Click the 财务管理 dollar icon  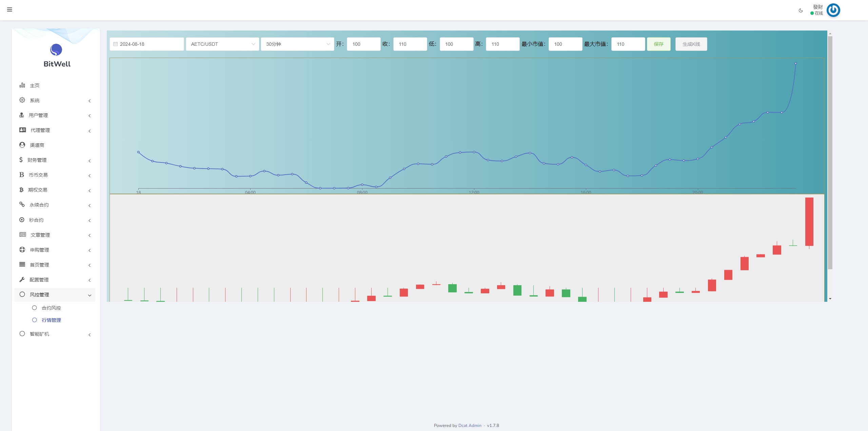pyautogui.click(x=21, y=160)
